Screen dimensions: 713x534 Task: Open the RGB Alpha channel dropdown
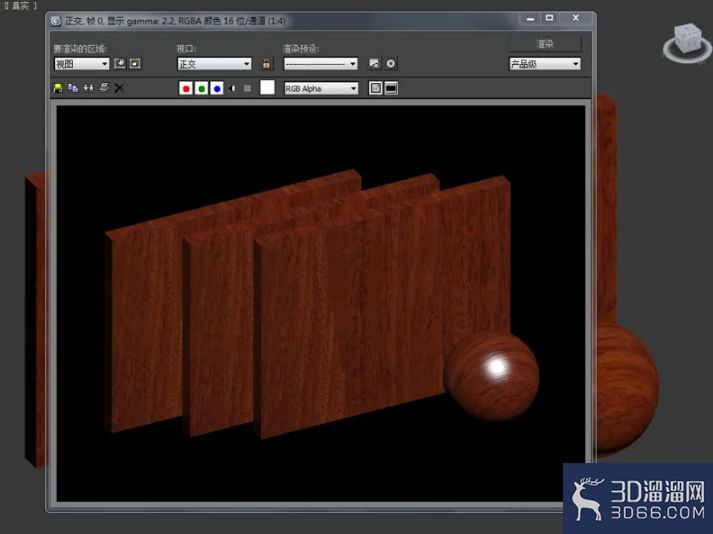pos(321,88)
